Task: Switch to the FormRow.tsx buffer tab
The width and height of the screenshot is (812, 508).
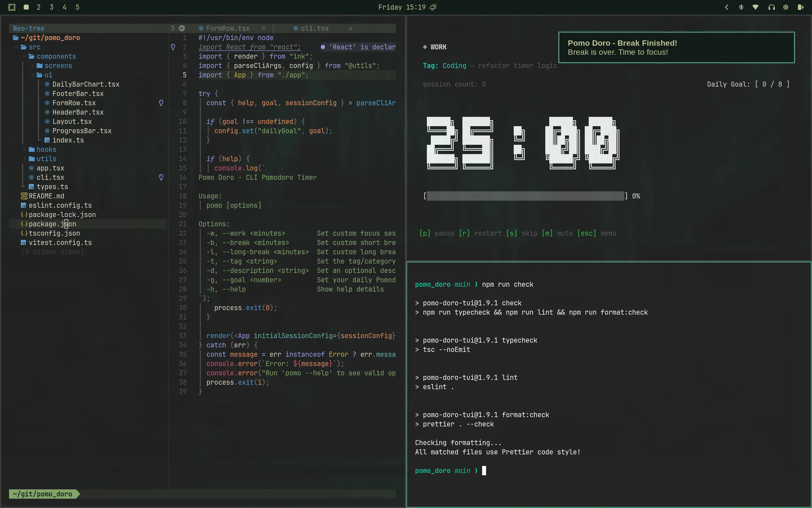Action: (x=228, y=28)
